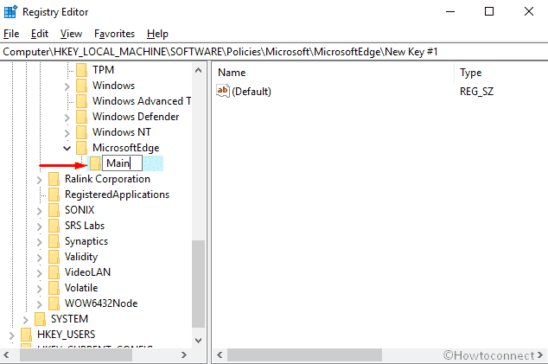Select the MicrosoftEdge key label

[126, 148]
